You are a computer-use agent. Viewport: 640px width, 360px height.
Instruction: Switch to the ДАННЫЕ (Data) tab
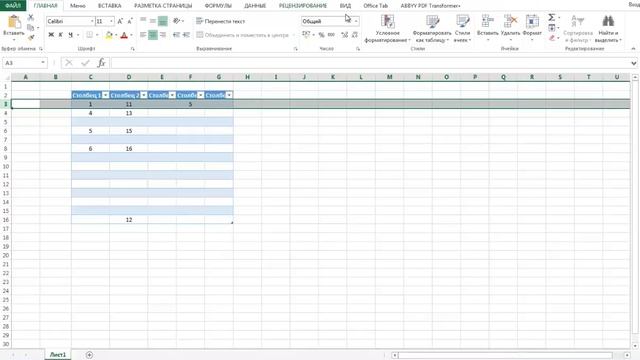click(x=255, y=6)
